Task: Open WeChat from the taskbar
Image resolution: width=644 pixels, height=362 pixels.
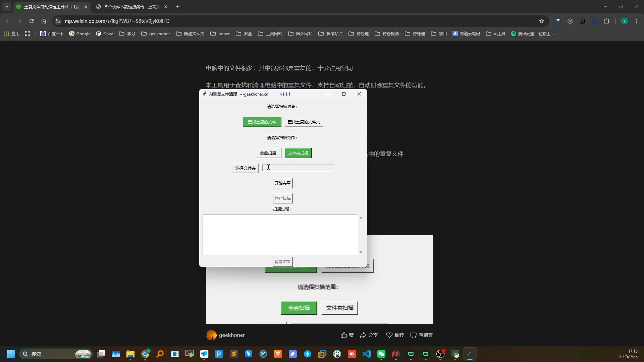Action: coord(381,354)
